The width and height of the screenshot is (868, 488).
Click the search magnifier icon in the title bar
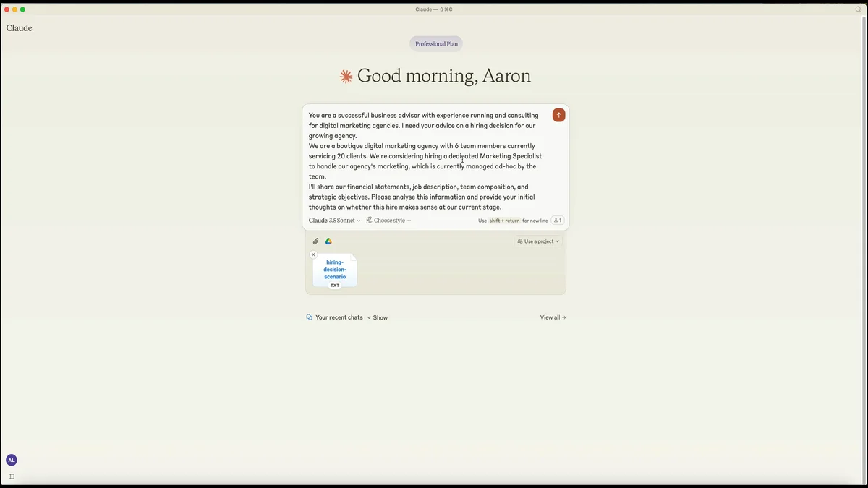tap(859, 9)
